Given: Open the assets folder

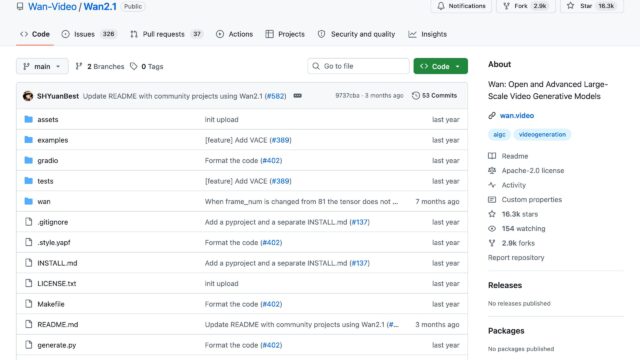Looking at the screenshot, I should tap(48, 120).
